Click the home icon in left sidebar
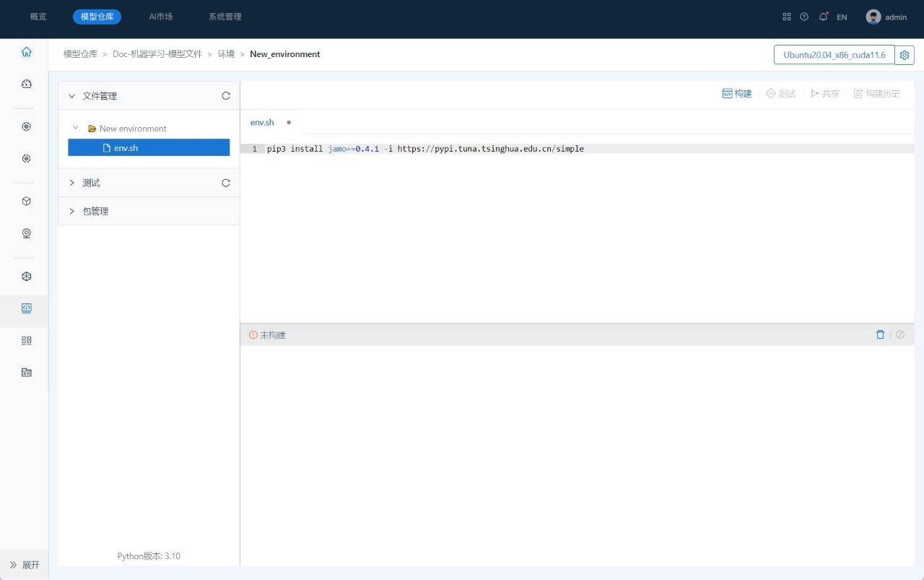924x580 pixels. [27, 52]
